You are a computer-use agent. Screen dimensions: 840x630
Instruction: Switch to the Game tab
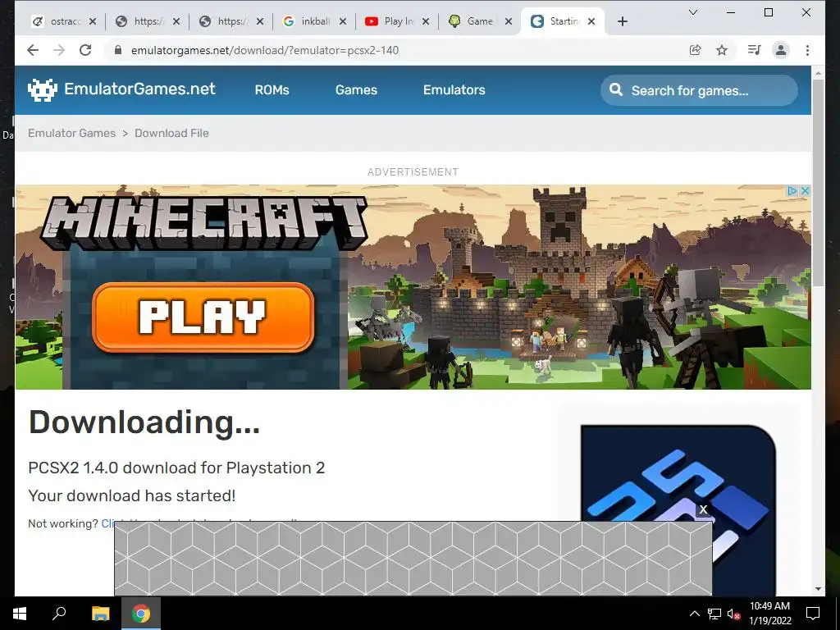[x=475, y=21]
